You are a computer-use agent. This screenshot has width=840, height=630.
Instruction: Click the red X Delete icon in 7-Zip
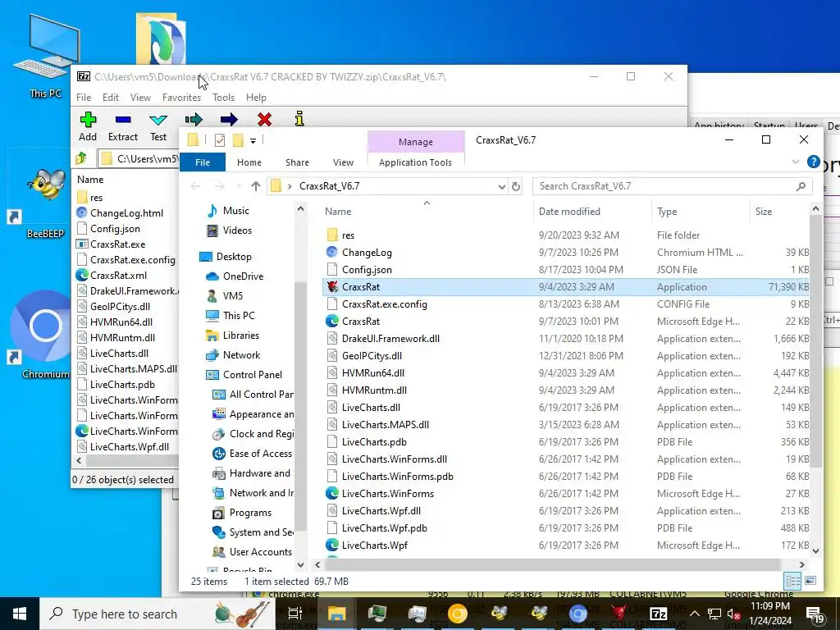tap(264, 120)
